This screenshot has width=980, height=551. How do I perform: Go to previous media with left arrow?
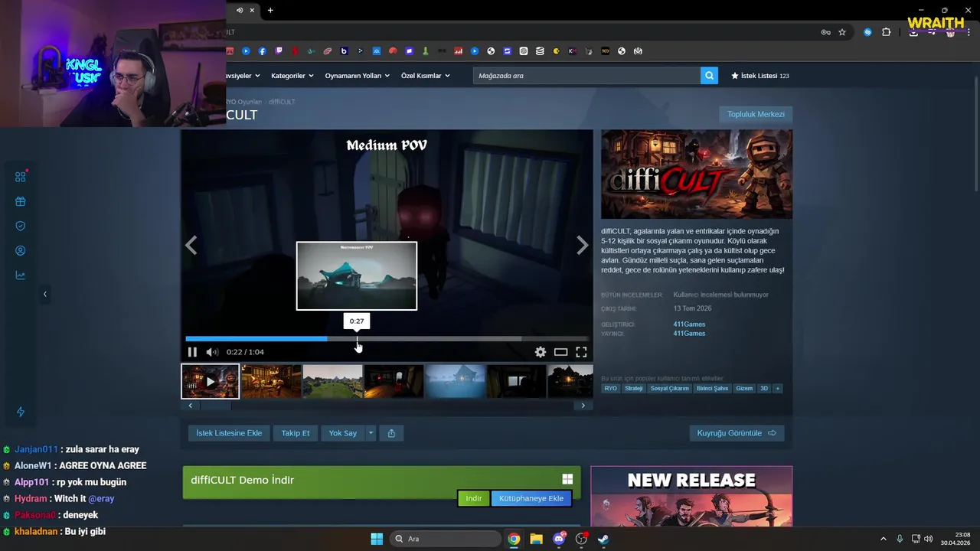(191, 245)
